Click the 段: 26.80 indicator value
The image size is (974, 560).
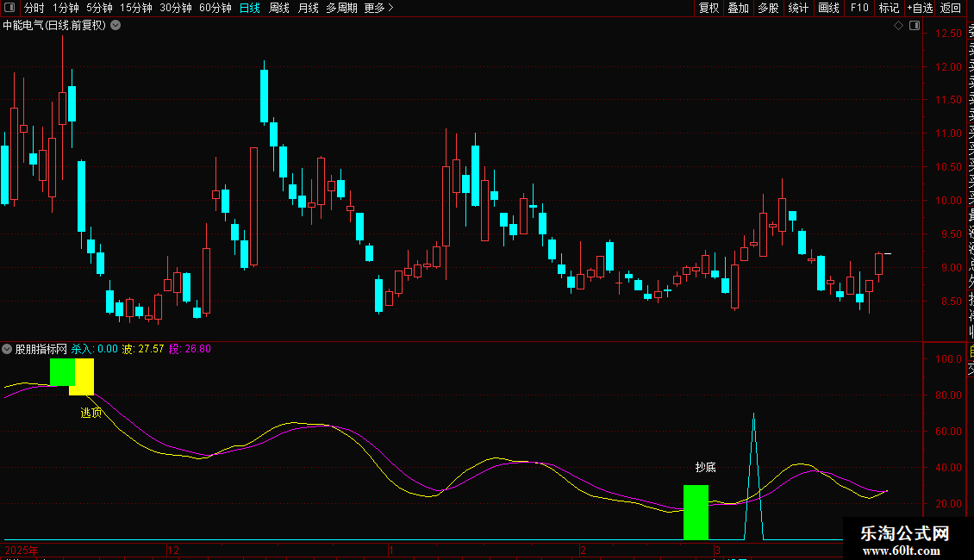(190, 349)
